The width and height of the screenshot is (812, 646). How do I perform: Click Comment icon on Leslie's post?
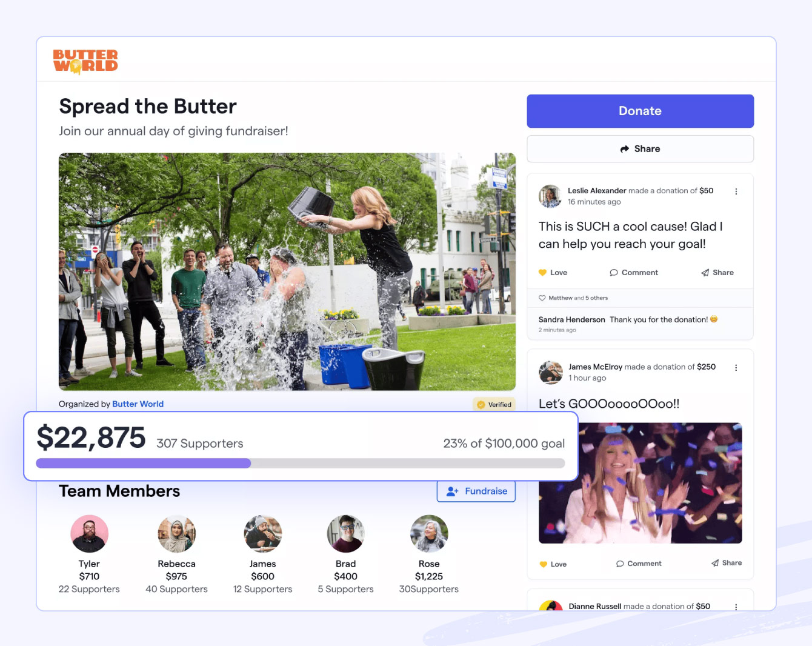pos(614,273)
